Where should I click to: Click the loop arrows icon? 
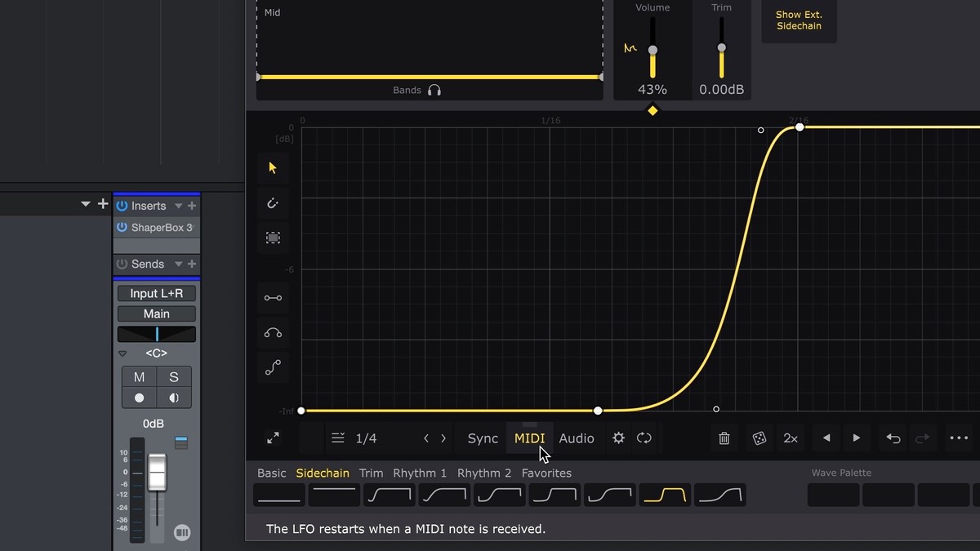pos(644,438)
